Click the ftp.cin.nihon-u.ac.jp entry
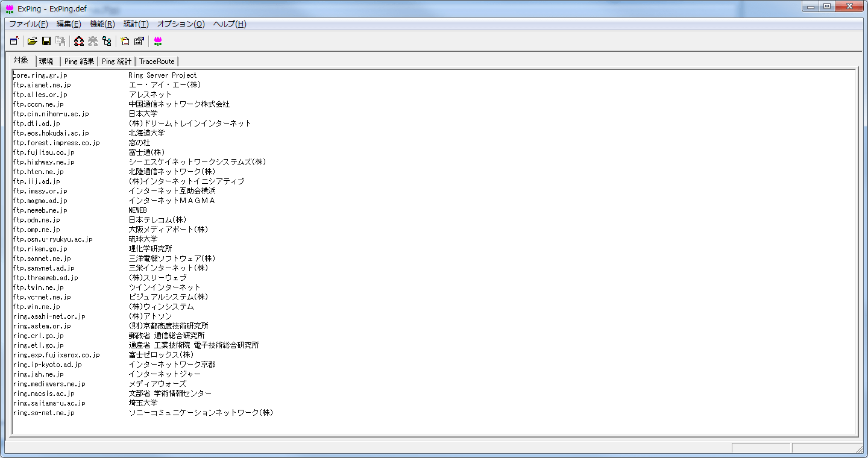Image resolution: width=868 pixels, height=458 pixels. pyautogui.click(x=51, y=114)
